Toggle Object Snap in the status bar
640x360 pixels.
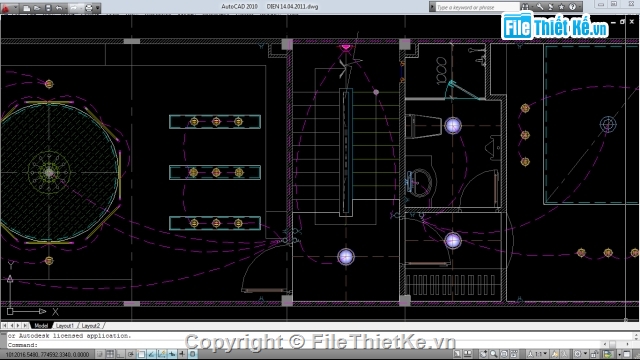click(141, 354)
